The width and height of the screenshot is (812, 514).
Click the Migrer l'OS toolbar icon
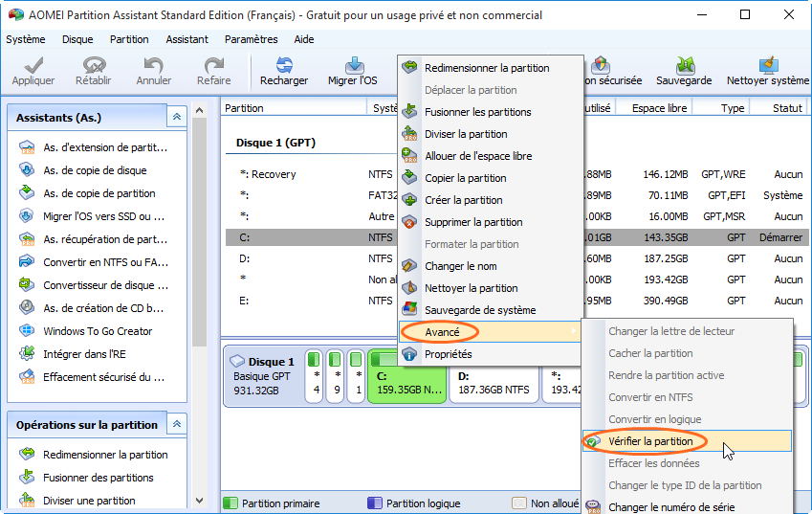pyautogui.click(x=354, y=65)
